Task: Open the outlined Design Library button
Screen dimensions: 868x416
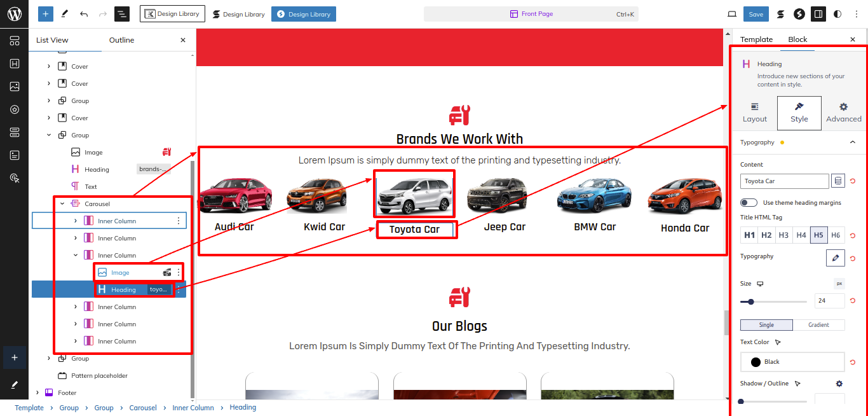Action: [172, 14]
